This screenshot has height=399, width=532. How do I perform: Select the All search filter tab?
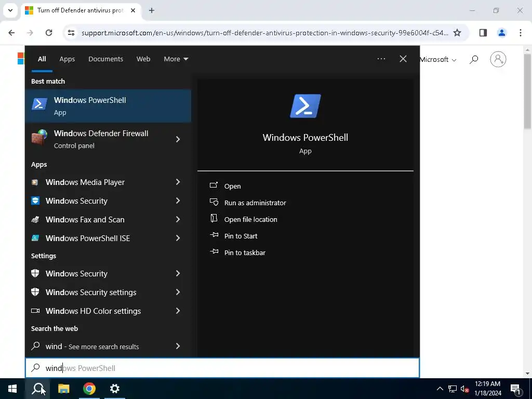click(x=42, y=59)
